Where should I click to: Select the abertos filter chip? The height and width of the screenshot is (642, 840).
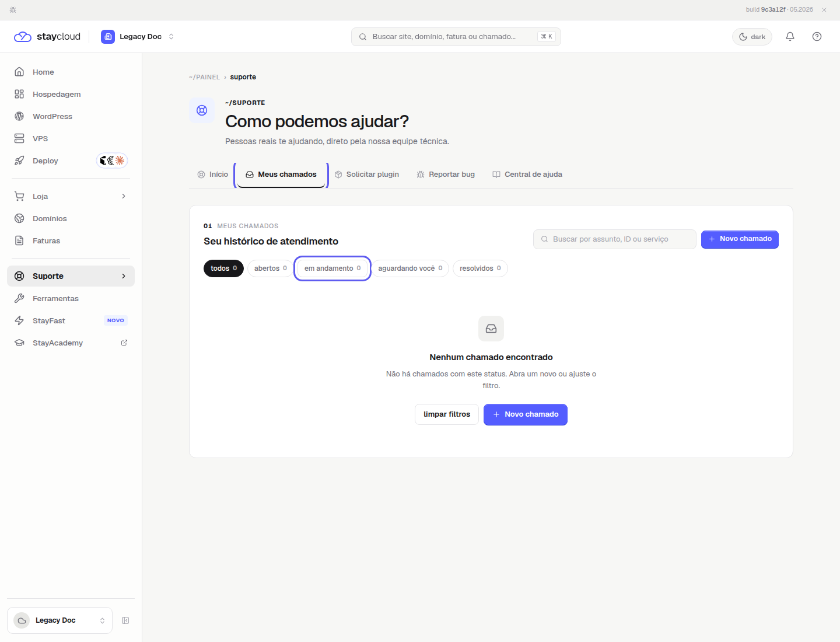[x=270, y=268]
